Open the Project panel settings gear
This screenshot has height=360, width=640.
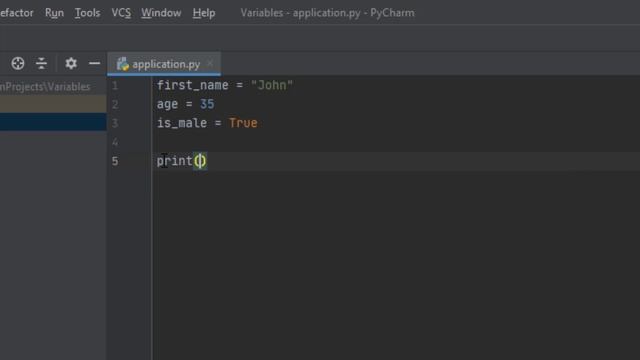point(71,63)
